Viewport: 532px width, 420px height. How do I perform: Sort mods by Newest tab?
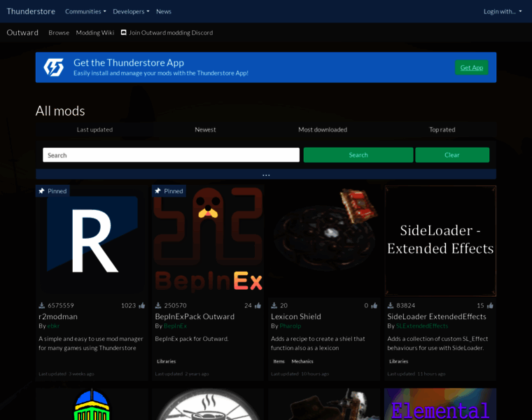(x=205, y=129)
